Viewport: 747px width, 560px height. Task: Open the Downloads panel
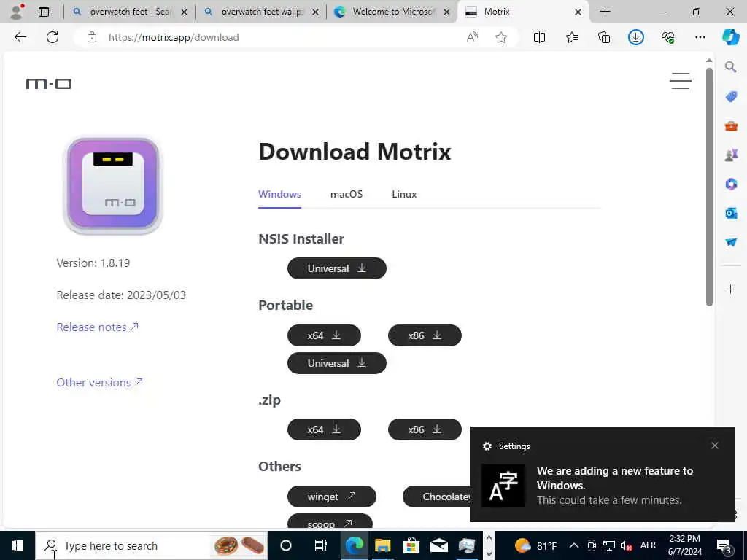pos(636,37)
